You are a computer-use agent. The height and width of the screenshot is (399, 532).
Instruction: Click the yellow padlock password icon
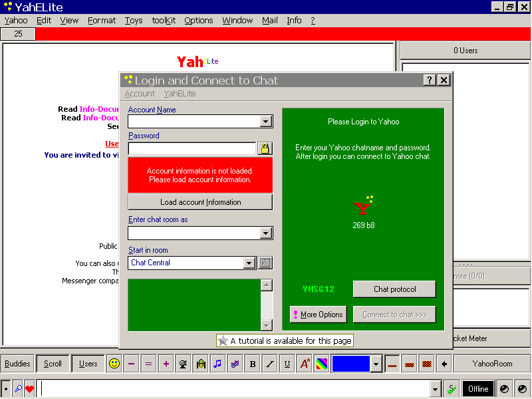[265, 148]
